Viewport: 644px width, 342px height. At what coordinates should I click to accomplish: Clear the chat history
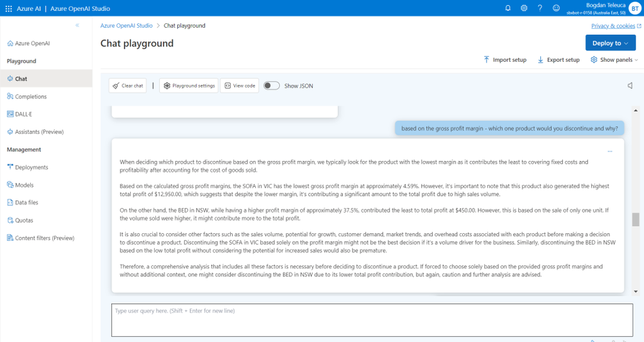(x=128, y=86)
